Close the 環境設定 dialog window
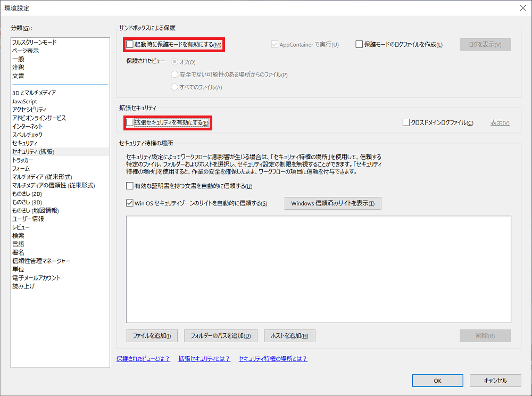 pos(523,8)
